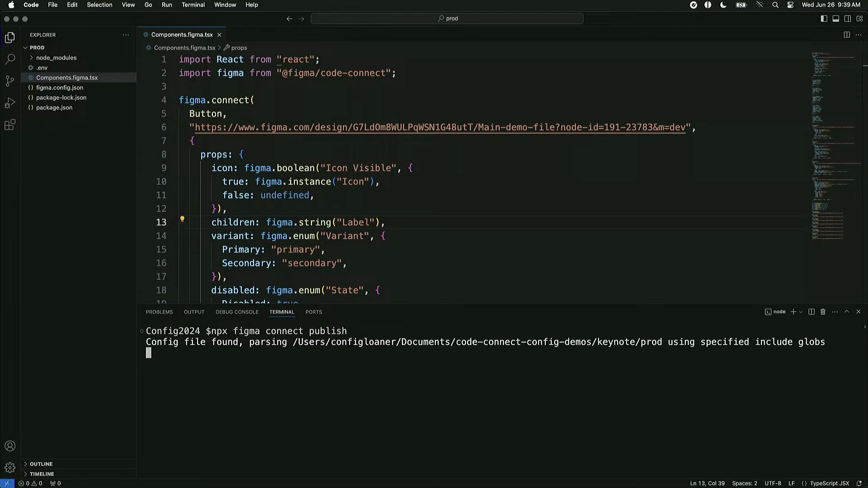Screen dimensions: 868x488
Task: Switch to the Problems tab
Action: 159,312
